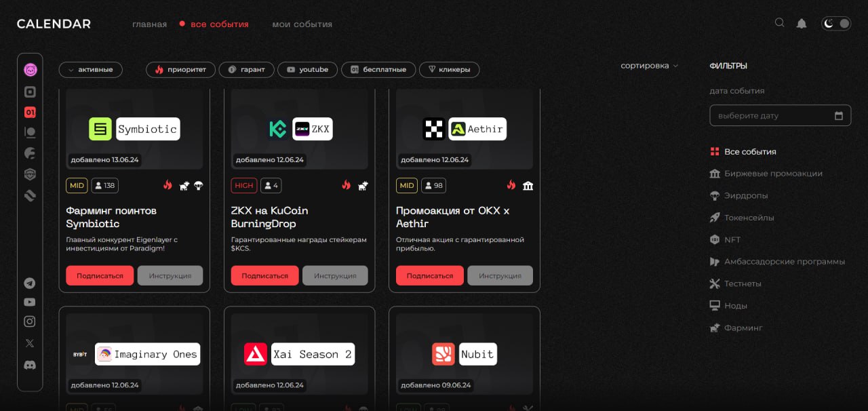Click the выберите дату date field
Image resolution: width=868 pixels, height=411 pixels.
click(780, 115)
